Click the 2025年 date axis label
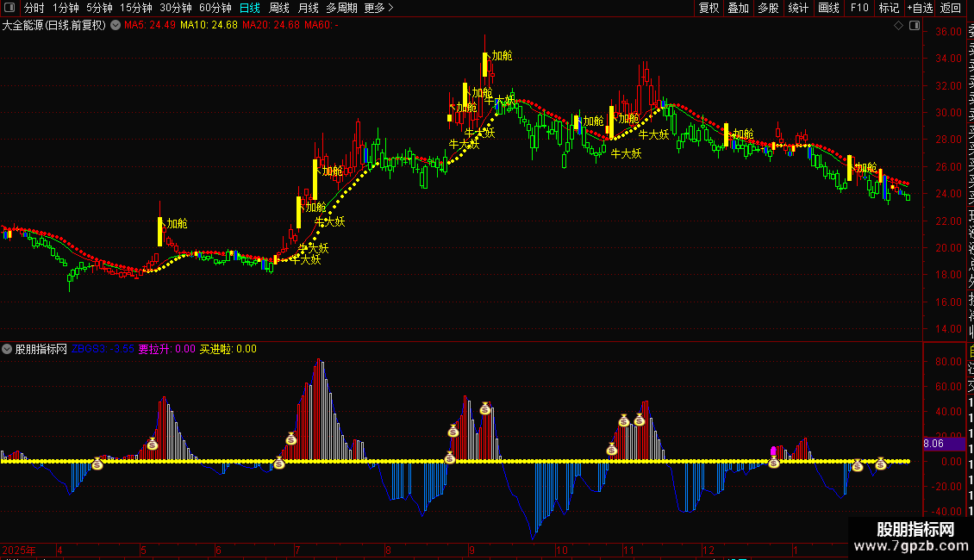 click(x=19, y=550)
